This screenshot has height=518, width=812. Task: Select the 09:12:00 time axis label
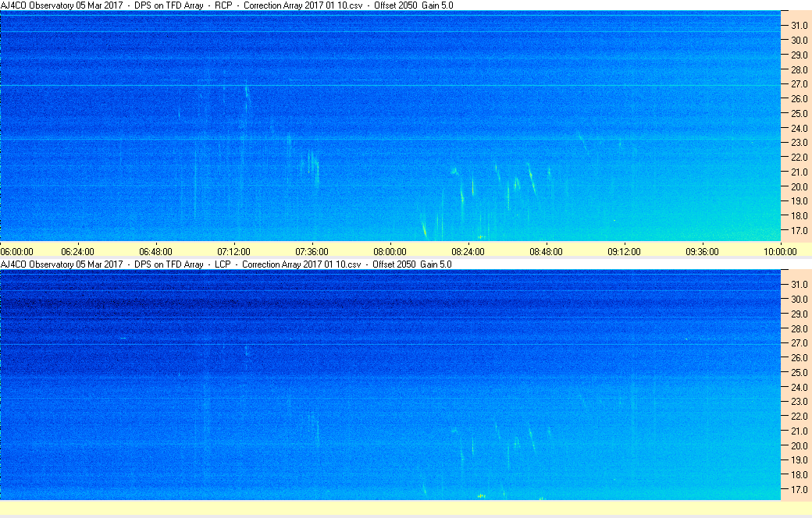click(x=624, y=251)
